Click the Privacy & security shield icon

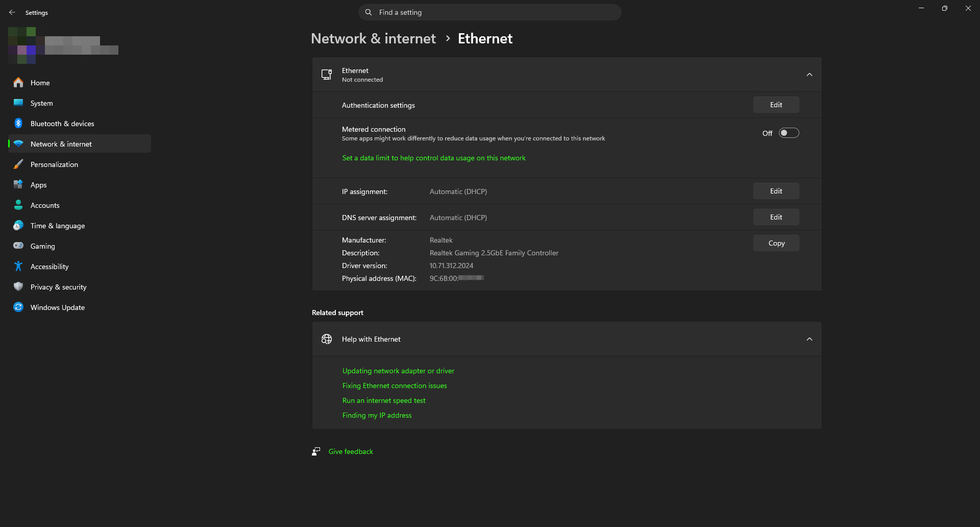(x=18, y=286)
